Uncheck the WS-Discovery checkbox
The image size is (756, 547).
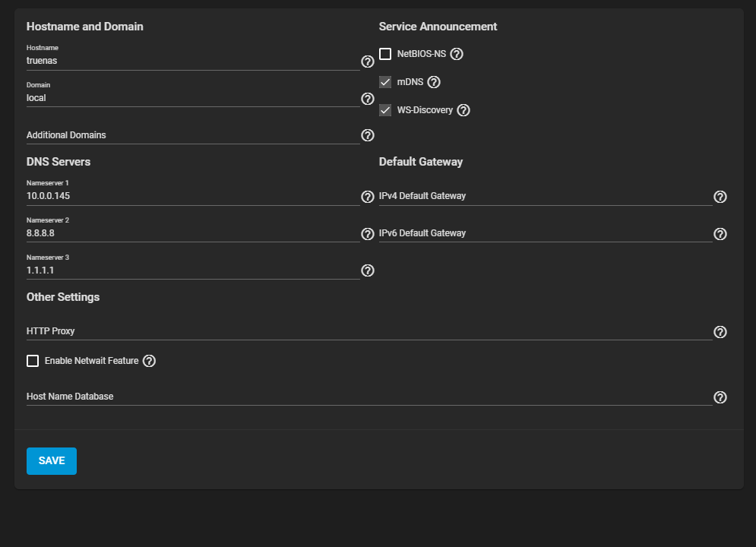coord(385,110)
